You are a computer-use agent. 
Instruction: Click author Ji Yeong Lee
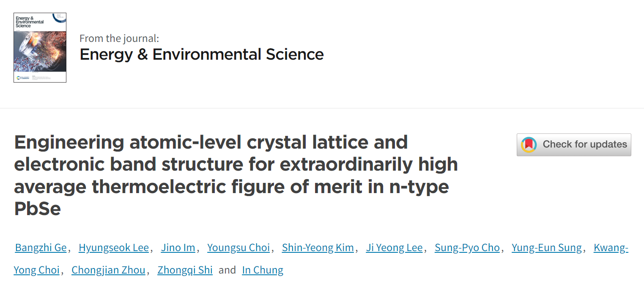394,248
